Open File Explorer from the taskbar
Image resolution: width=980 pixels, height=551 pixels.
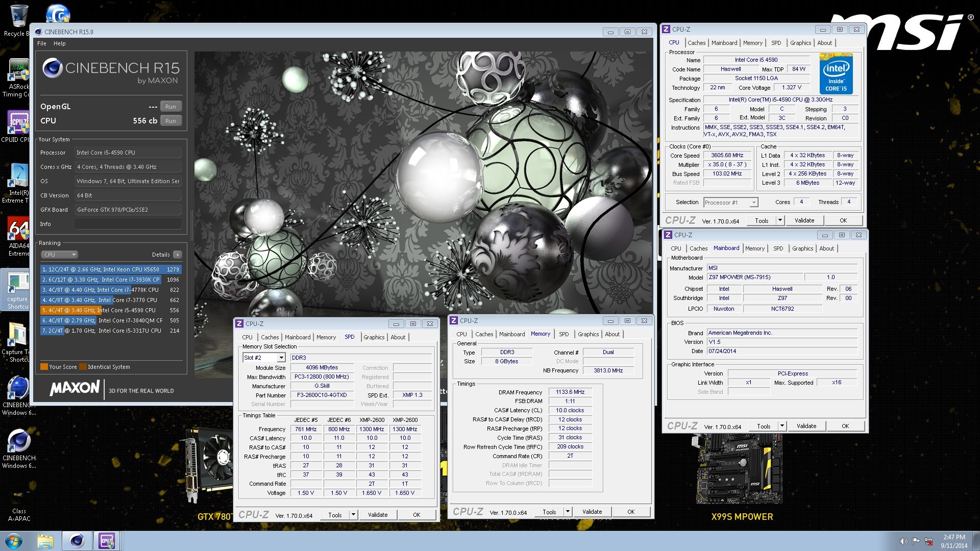(45, 541)
